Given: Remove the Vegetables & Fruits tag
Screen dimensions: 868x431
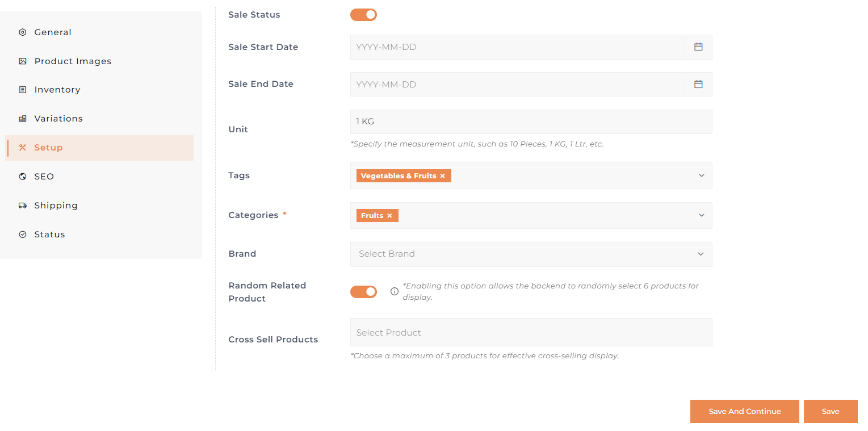Looking at the screenshot, I should [443, 176].
